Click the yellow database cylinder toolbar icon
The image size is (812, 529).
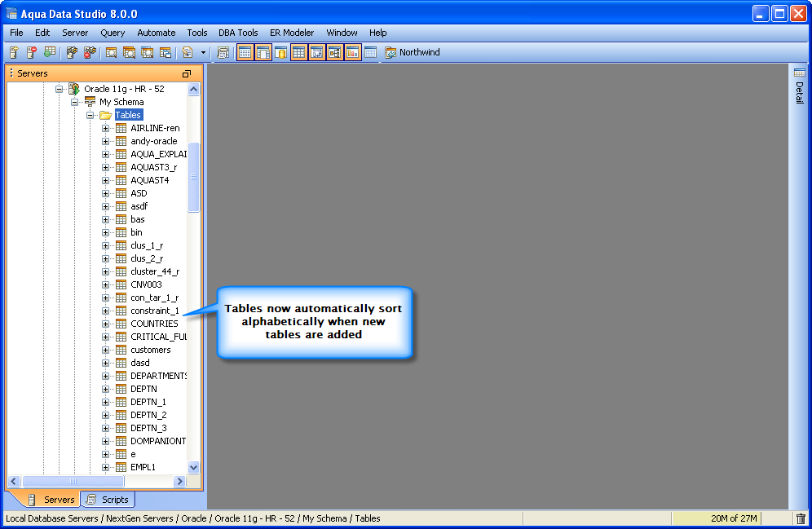281,52
